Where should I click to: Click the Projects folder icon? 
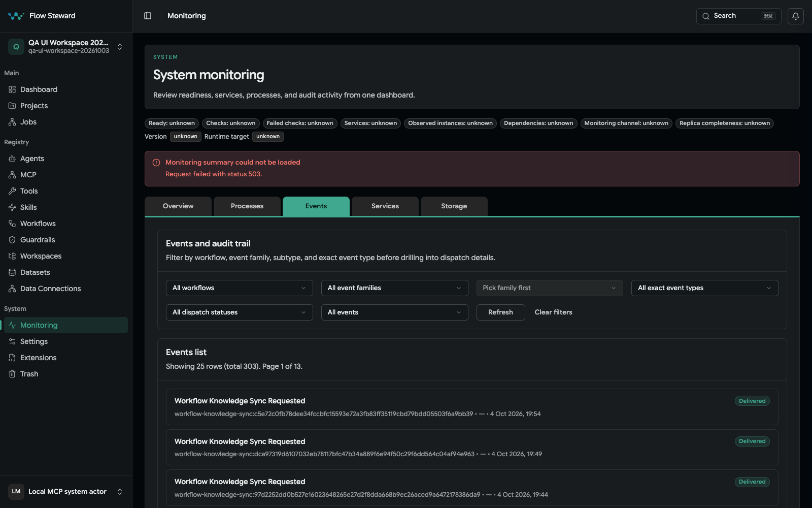(x=12, y=106)
